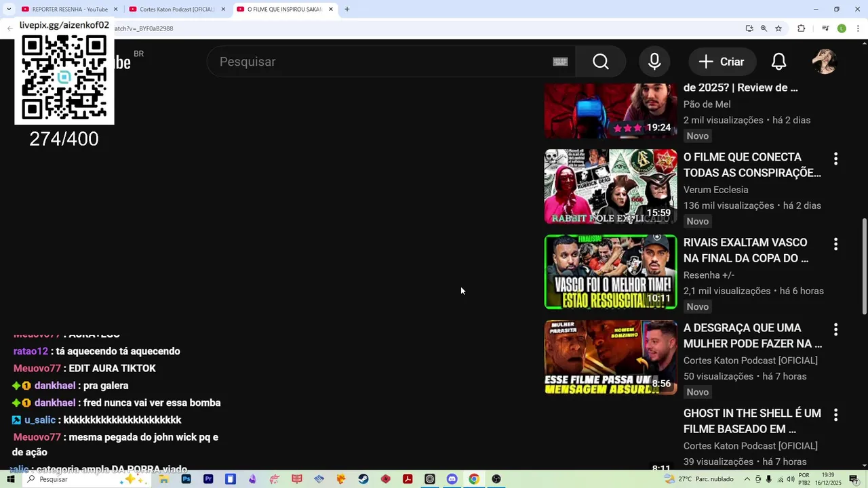
Task: Open the Rabbit Hole Explicado thumbnail (15:59)
Action: 610,186
